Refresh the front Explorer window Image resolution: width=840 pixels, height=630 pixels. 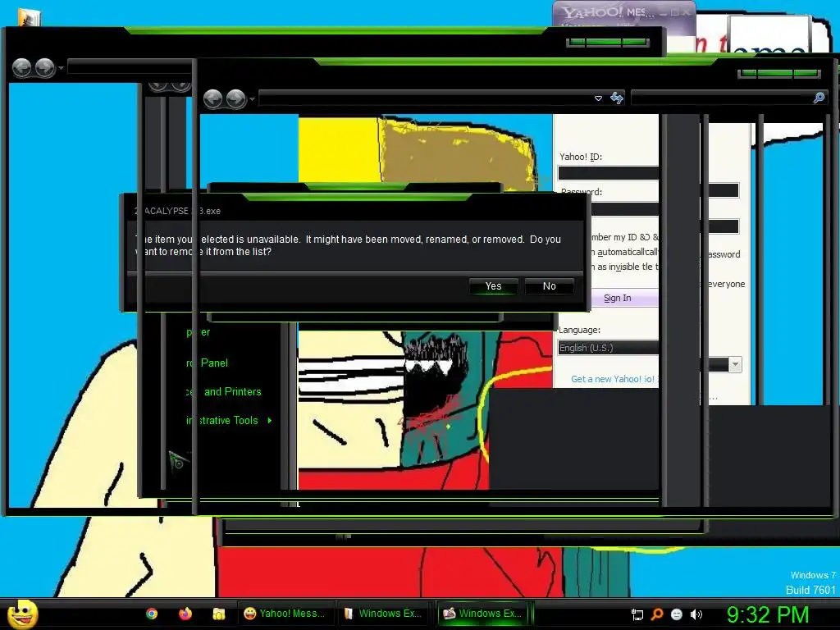617,98
